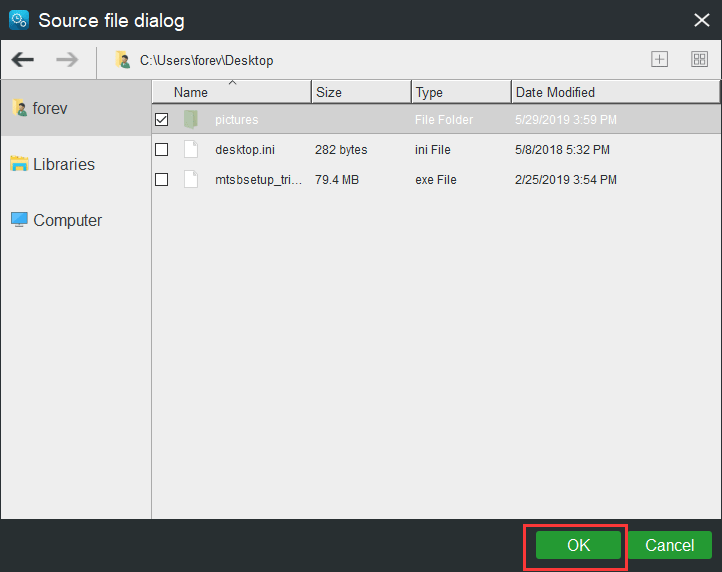
Task: Click the forward arrow navigation icon
Action: tap(67, 60)
